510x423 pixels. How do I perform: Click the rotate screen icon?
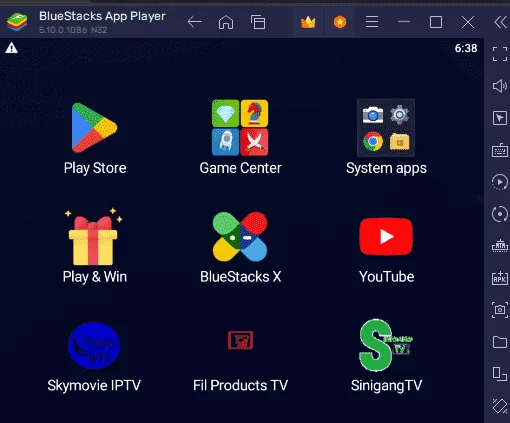point(500,406)
